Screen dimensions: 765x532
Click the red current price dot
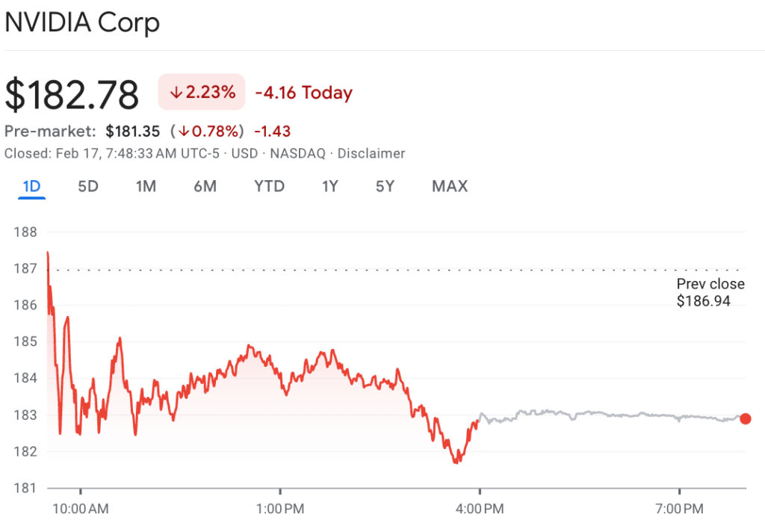tap(745, 418)
